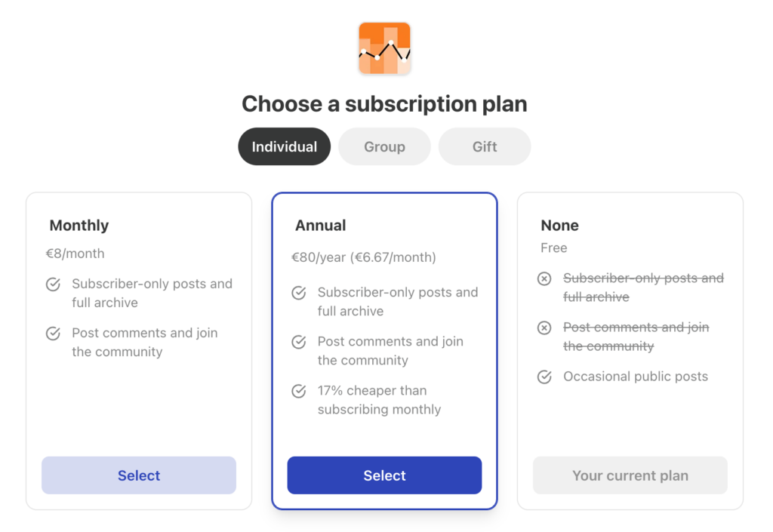Viewport: 773px width, 532px height.
Task: Click X icon beside struck post comments
Action: click(x=544, y=328)
